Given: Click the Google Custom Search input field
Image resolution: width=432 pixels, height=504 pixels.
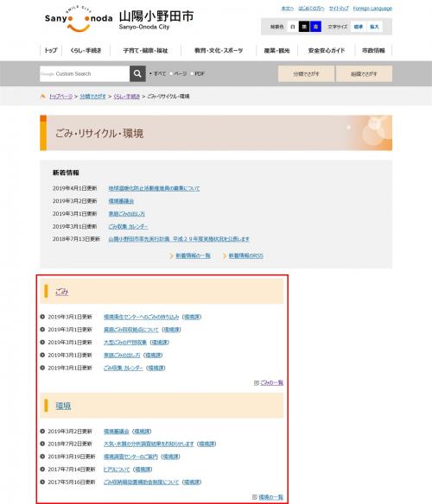Looking at the screenshot, I should click(85, 73).
